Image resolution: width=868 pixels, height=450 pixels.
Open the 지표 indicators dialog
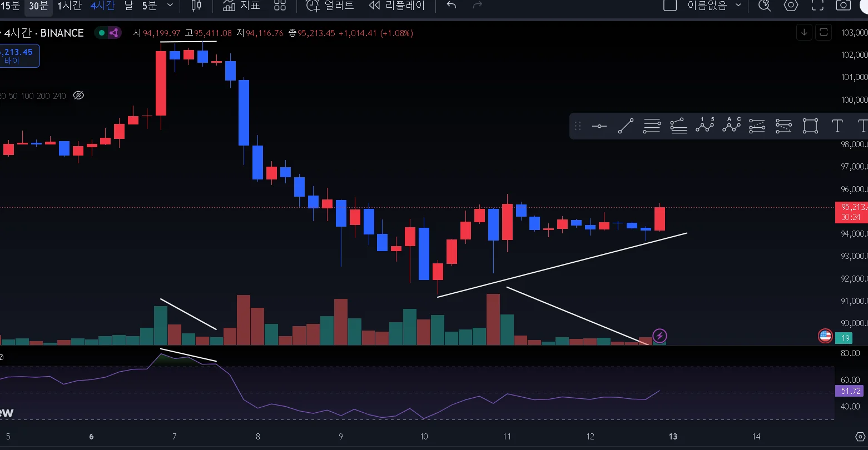click(x=241, y=6)
